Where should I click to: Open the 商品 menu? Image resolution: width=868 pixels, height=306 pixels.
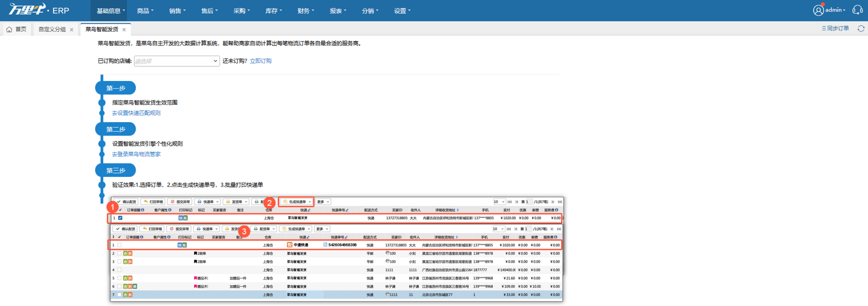coord(145,11)
